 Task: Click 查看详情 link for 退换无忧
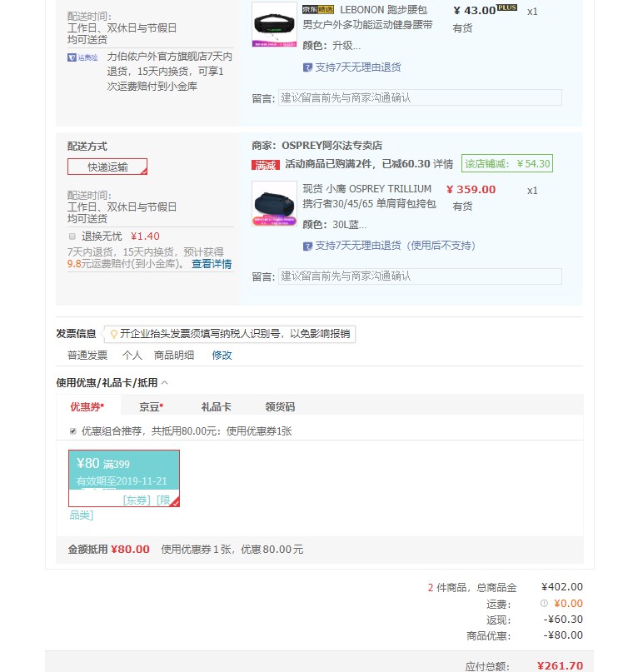click(x=212, y=264)
